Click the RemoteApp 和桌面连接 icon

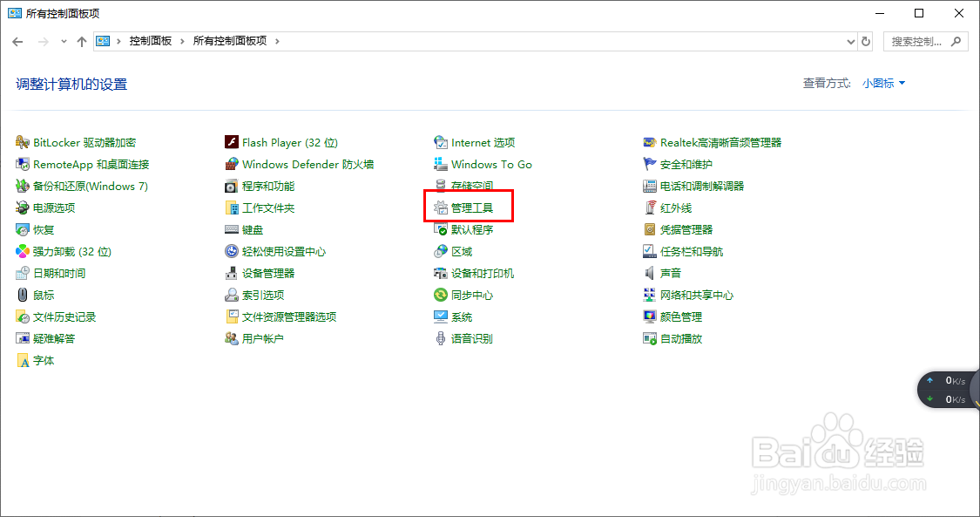(23, 165)
